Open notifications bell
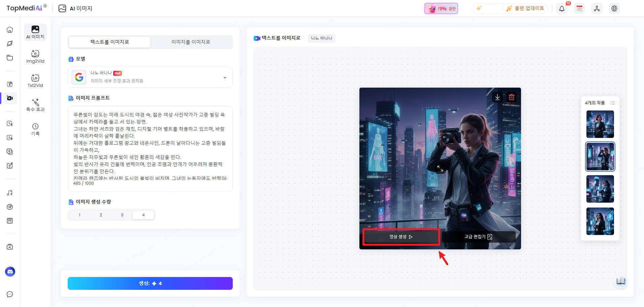 (561, 8)
